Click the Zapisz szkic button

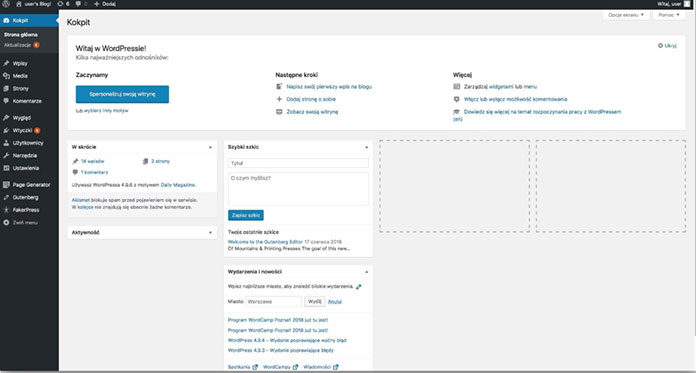[x=245, y=215]
